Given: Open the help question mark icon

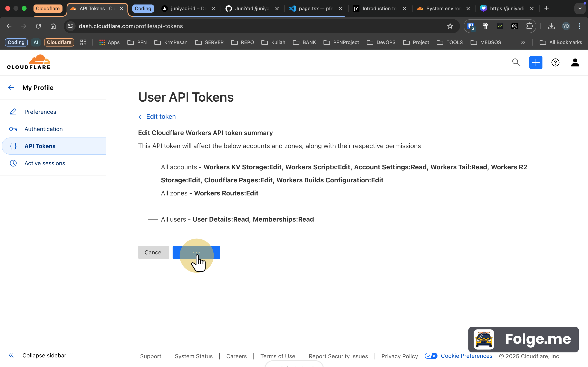Looking at the screenshot, I should (555, 62).
